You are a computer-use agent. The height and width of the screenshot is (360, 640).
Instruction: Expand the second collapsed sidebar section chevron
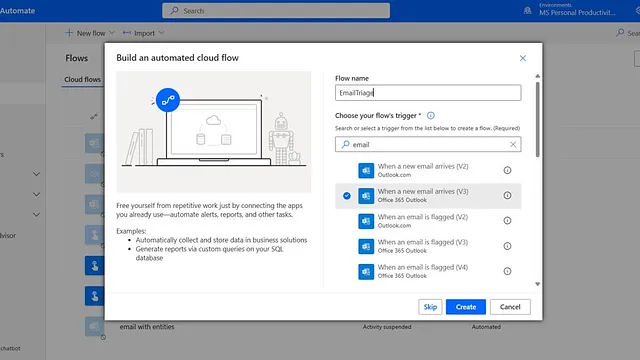pyautogui.click(x=36, y=194)
